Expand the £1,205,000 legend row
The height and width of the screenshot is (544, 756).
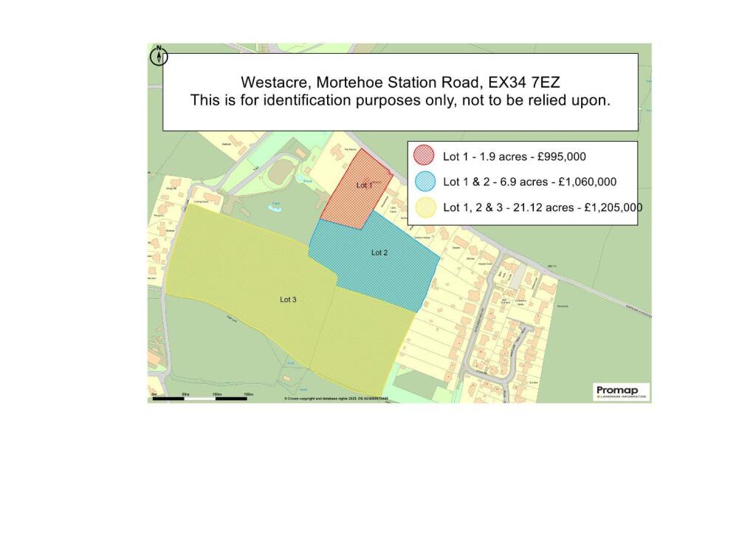(543, 208)
